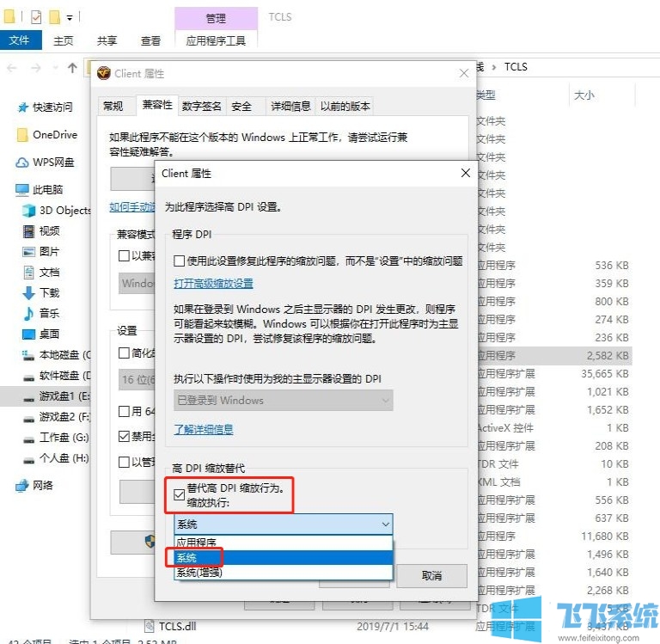Viewport: 660px width, 644px height.
Task: Open 游戏盘2 F drive
Action: click(x=57, y=416)
